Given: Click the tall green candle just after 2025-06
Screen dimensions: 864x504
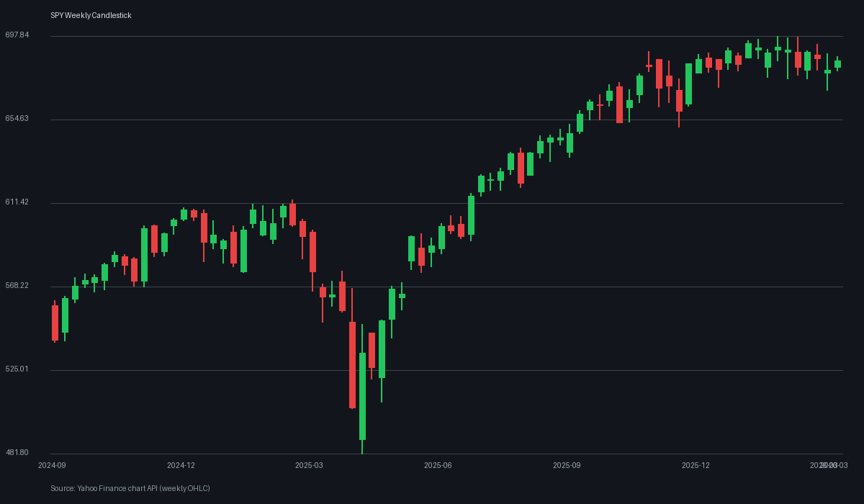Looking at the screenshot, I should [471, 215].
